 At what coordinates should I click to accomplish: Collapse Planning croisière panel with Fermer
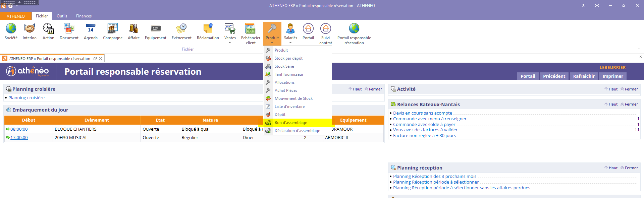(x=373, y=89)
